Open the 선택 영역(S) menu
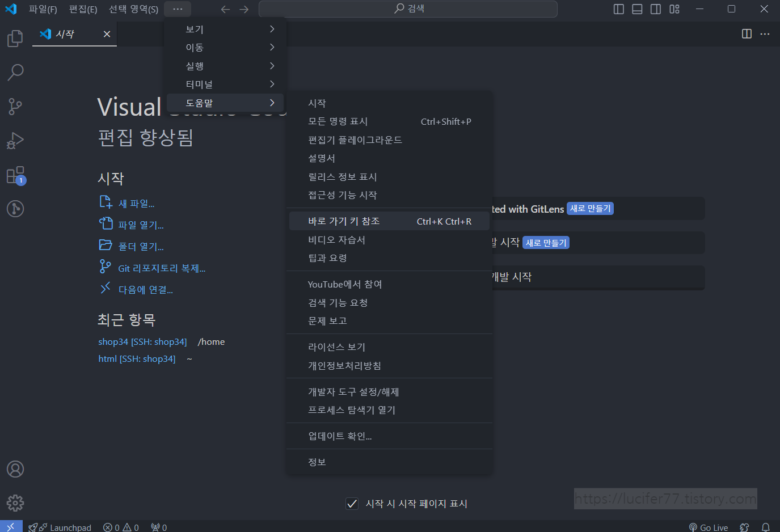 click(133, 9)
